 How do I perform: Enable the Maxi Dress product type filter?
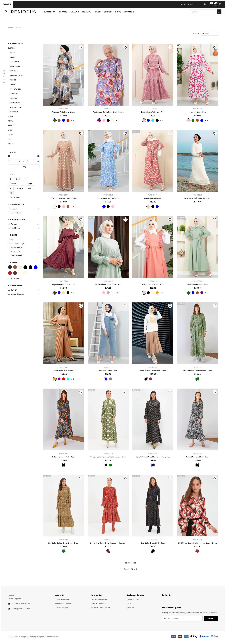(9, 228)
